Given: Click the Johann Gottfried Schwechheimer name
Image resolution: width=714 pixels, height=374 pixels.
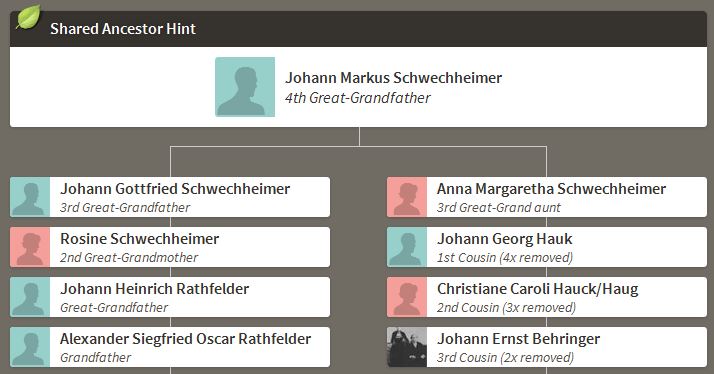Looking at the screenshot, I should [x=175, y=189].
